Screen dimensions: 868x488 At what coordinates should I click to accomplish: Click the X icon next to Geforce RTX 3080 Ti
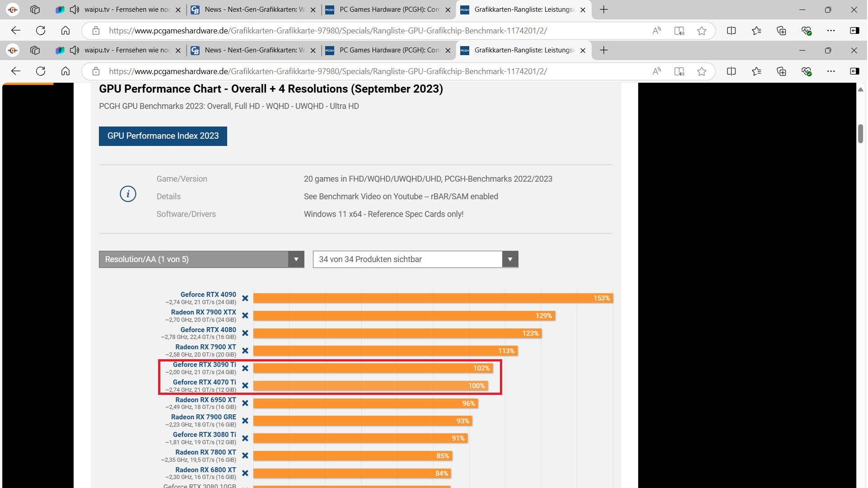click(245, 439)
